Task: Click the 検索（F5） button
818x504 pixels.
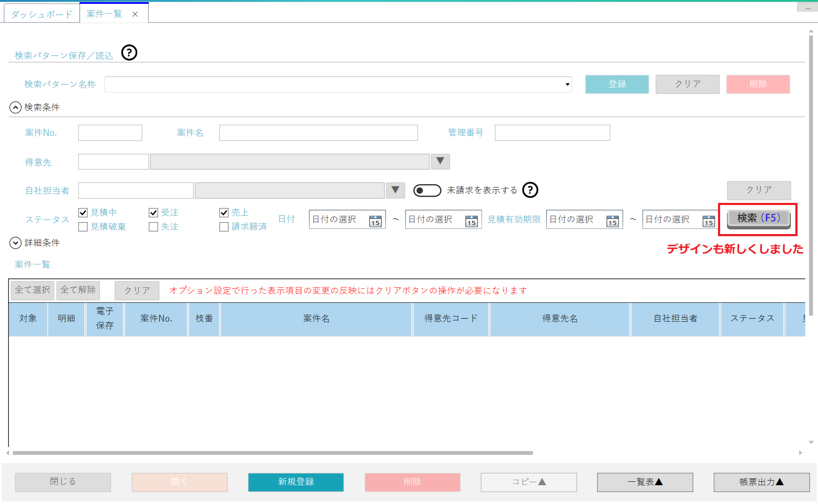Action: coord(758,218)
